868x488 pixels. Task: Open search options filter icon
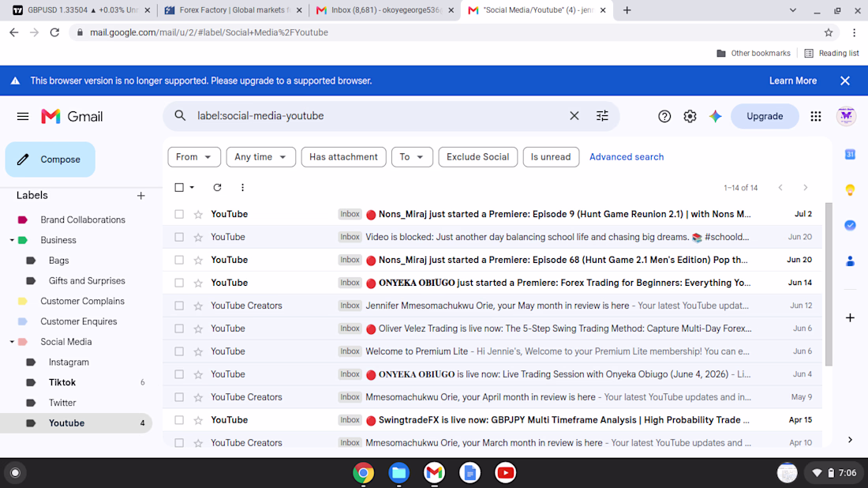pos(602,116)
